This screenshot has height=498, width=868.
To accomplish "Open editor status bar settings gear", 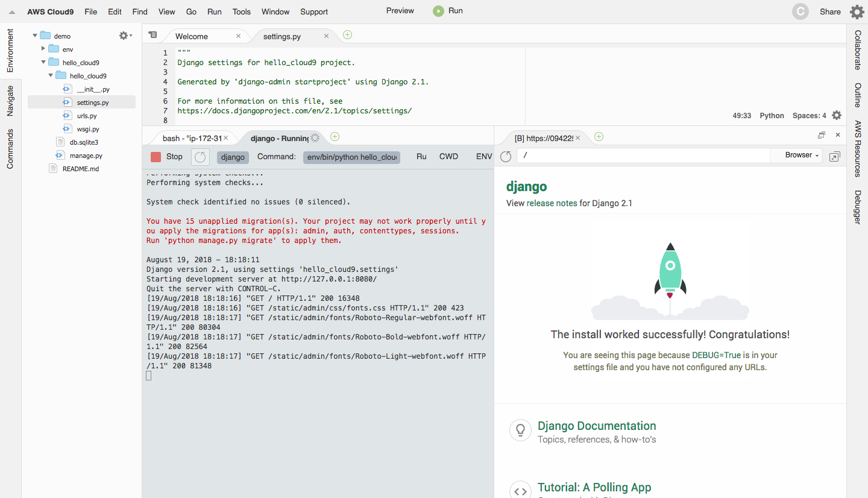I will click(837, 115).
